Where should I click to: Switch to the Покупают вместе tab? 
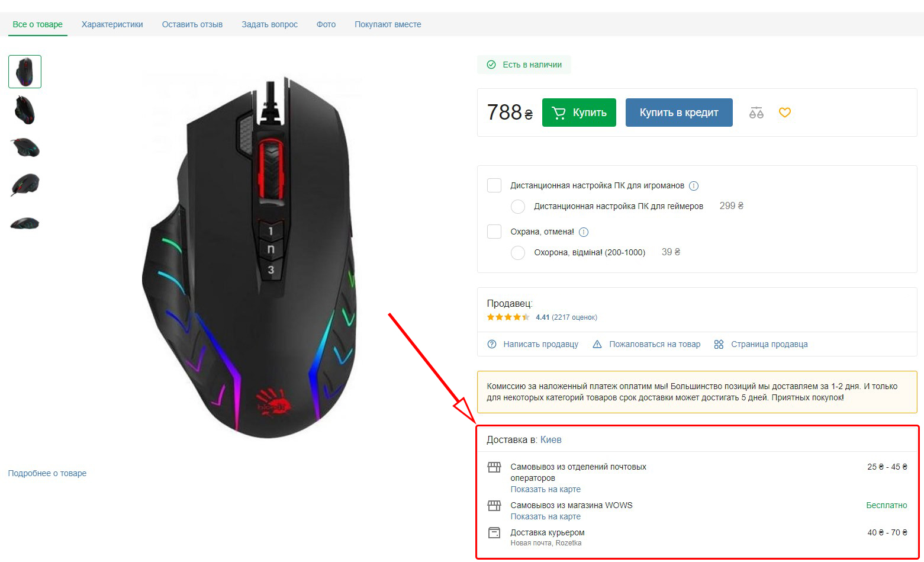(388, 24)
